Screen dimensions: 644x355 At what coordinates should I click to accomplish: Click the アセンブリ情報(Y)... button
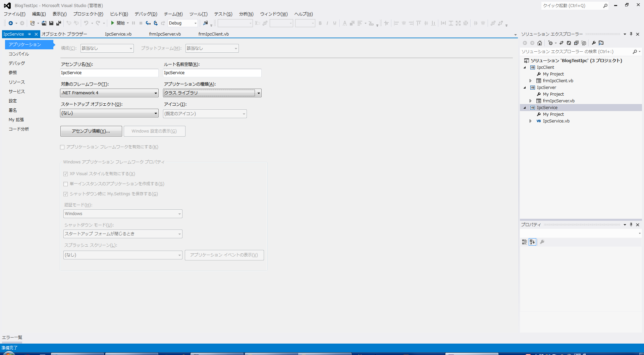point(91,131)
